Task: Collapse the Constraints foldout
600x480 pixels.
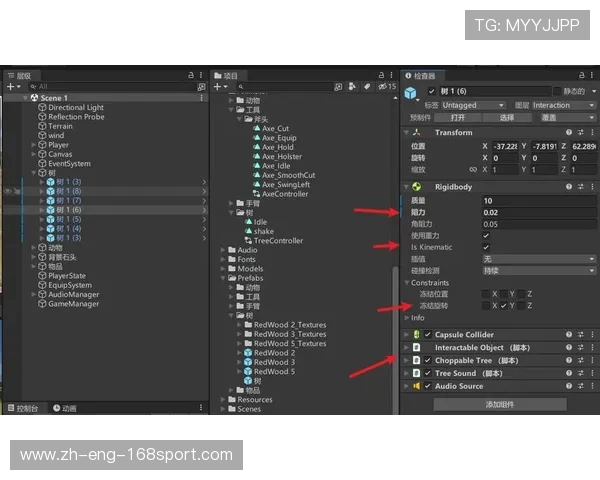Action: (x=406, y=282)
